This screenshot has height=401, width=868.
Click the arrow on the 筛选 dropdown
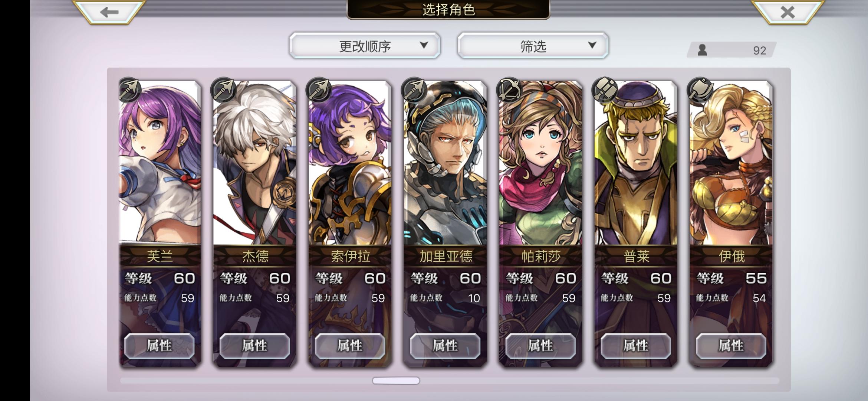coord(592,45)
